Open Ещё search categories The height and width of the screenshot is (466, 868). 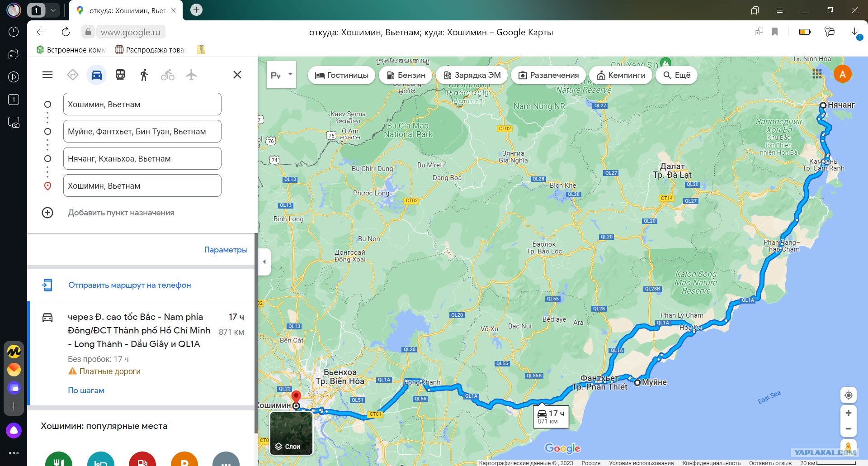[676, 75]
